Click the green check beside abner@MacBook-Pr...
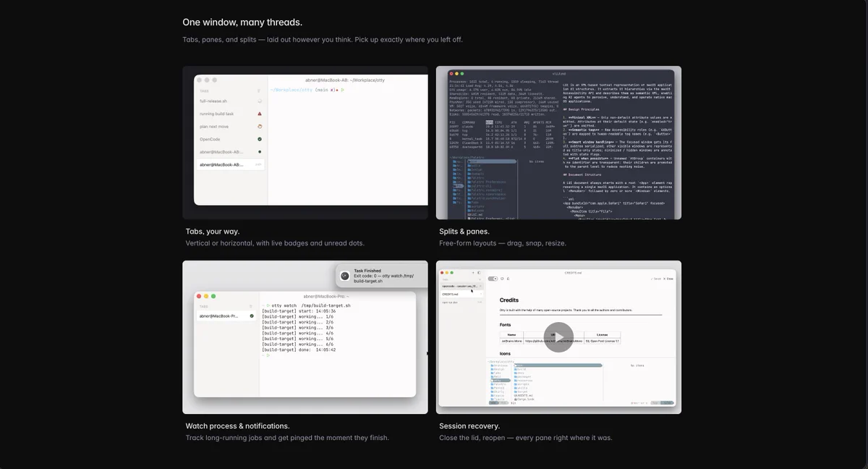The width and height of the screenshot is (868, 469). [252, 316]
